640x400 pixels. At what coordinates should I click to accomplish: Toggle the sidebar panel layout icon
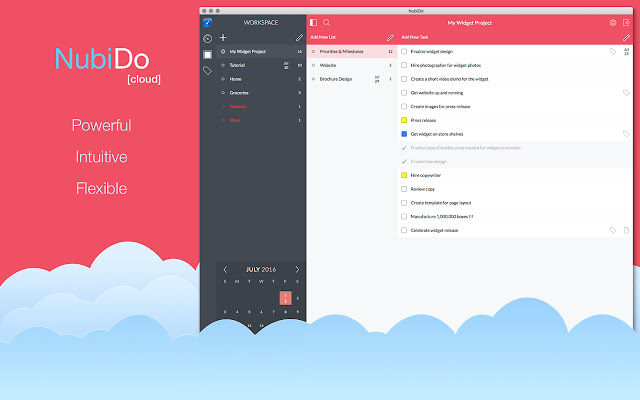point(313,22)
